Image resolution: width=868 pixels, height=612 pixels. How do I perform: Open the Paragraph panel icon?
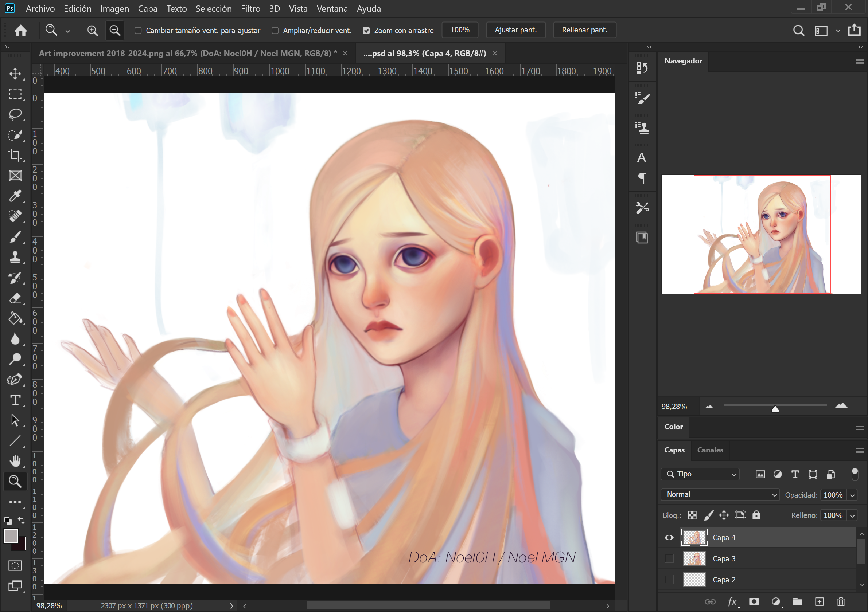[x=642, y=178]
